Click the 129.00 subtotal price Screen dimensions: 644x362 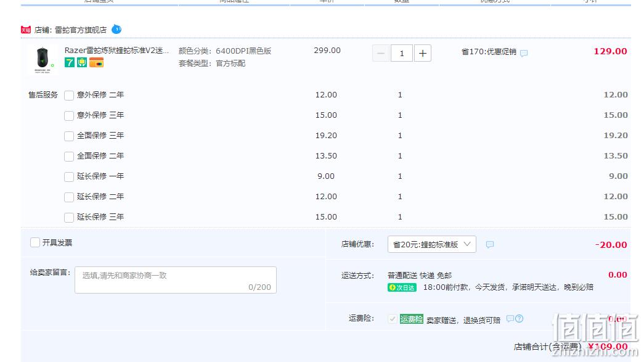[x=610, y=51]
